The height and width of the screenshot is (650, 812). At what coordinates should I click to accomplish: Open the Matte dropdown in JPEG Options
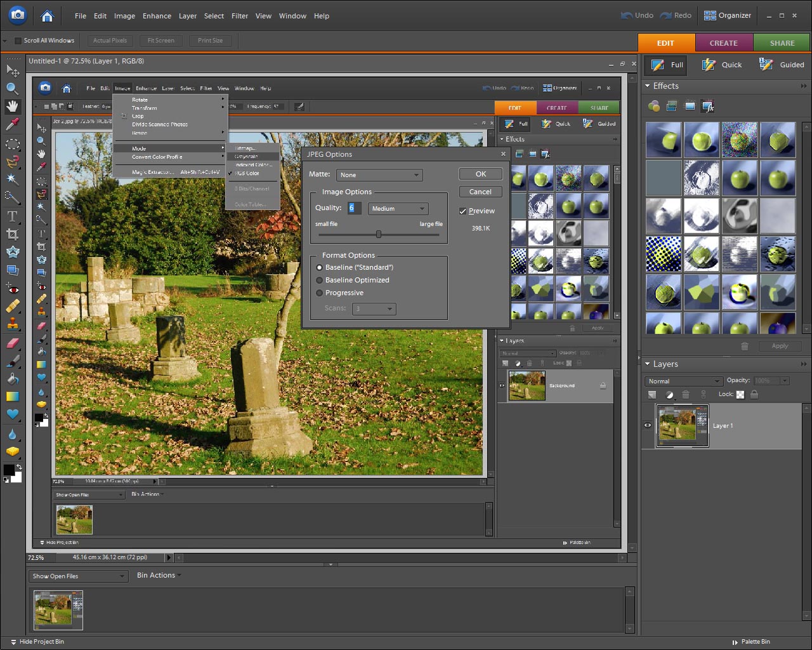(x=379, y=175)
